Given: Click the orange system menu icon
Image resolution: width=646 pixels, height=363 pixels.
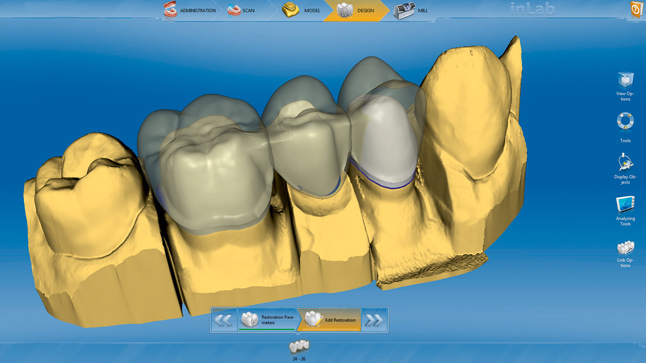Looking at the screenshot, I should (x=637, y=9).
